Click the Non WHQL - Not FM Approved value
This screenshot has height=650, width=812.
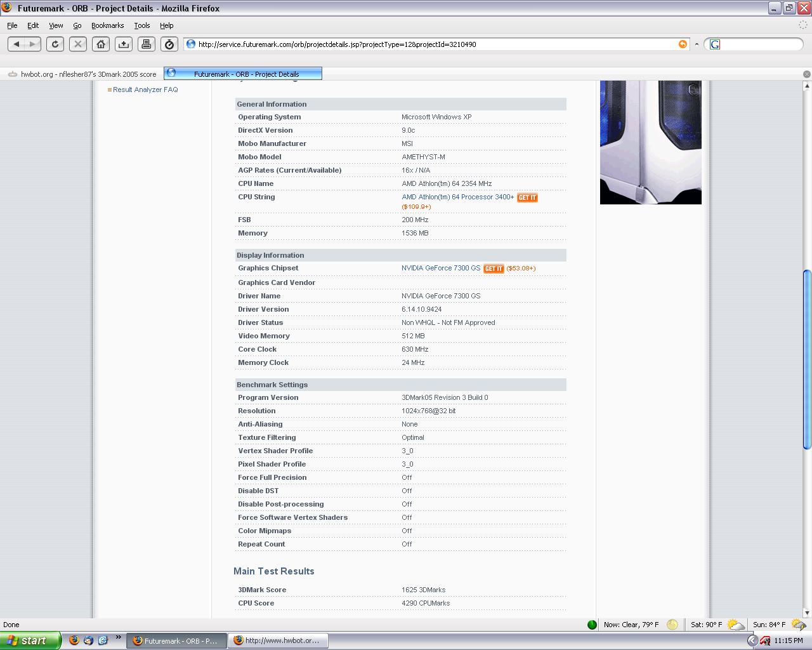pos(449,322)
